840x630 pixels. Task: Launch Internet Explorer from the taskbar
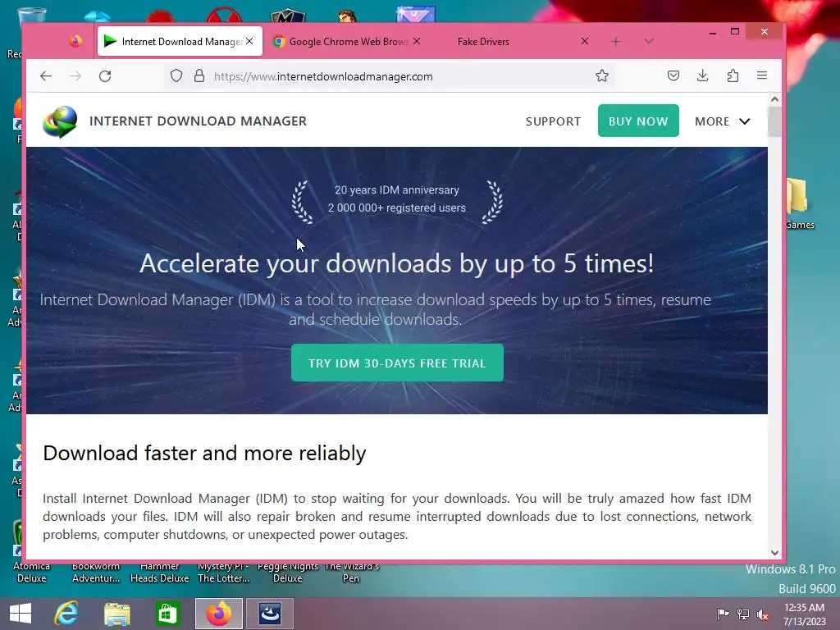[x=66, y=614]
